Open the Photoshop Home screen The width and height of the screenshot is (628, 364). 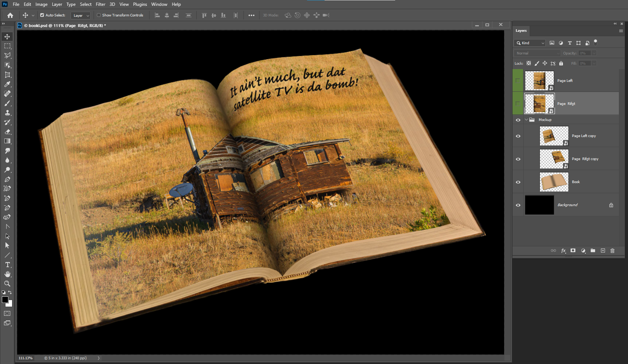[10, 15]
